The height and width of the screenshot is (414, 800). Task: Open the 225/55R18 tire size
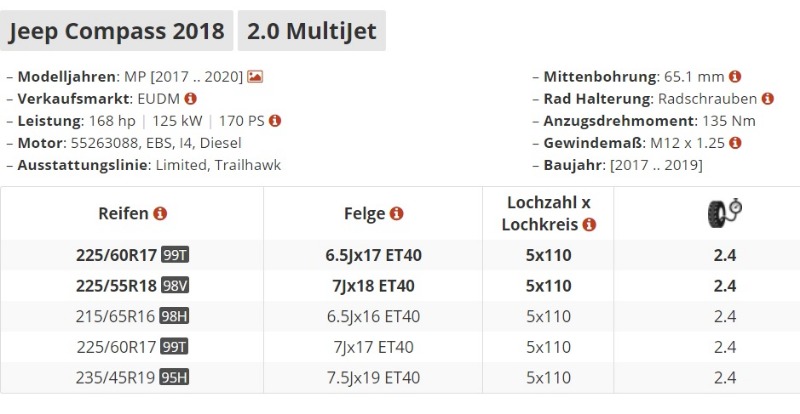[x=116, y=286]
